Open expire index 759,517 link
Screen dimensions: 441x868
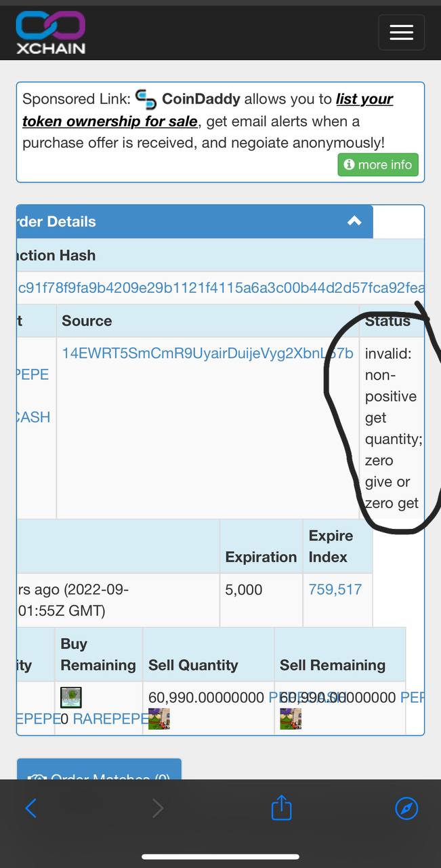[x=335, y=589]
